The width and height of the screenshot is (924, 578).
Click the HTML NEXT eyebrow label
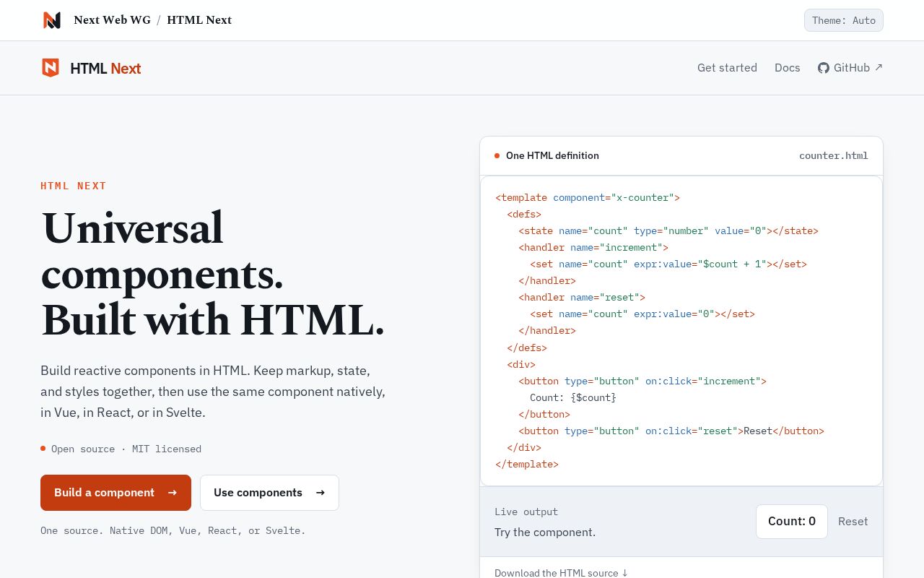(74, 186)
